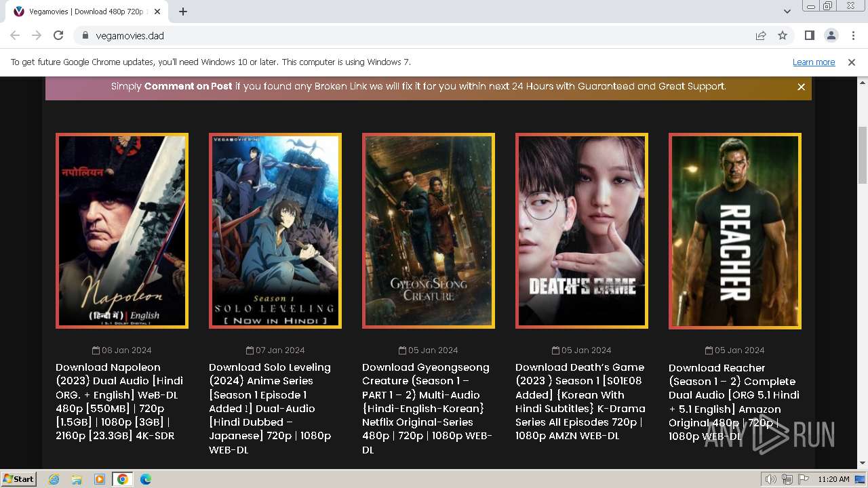Open the Death's Game poster
The height and width of the screenshot is (488, 868).
point(582,230)
